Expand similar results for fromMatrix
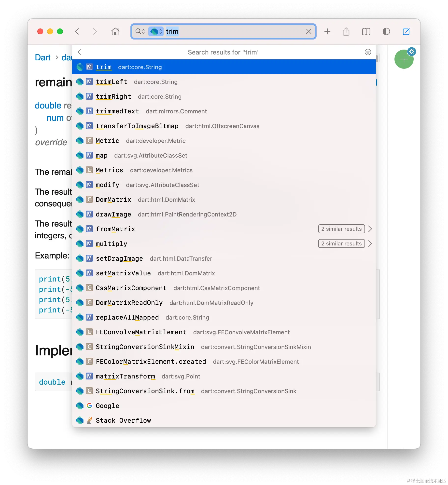 coord(341,229)
